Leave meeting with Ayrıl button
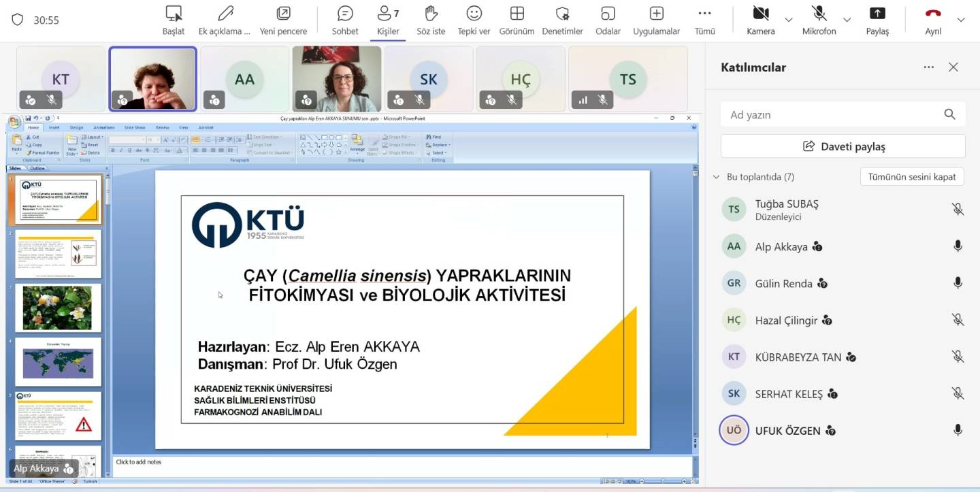 click(x=933, y=20)
